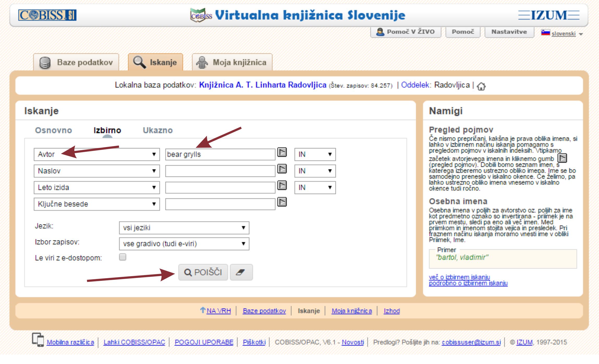Select the Izbirno search mode
This screenshot has height=364, width=599.
(107, 130)
